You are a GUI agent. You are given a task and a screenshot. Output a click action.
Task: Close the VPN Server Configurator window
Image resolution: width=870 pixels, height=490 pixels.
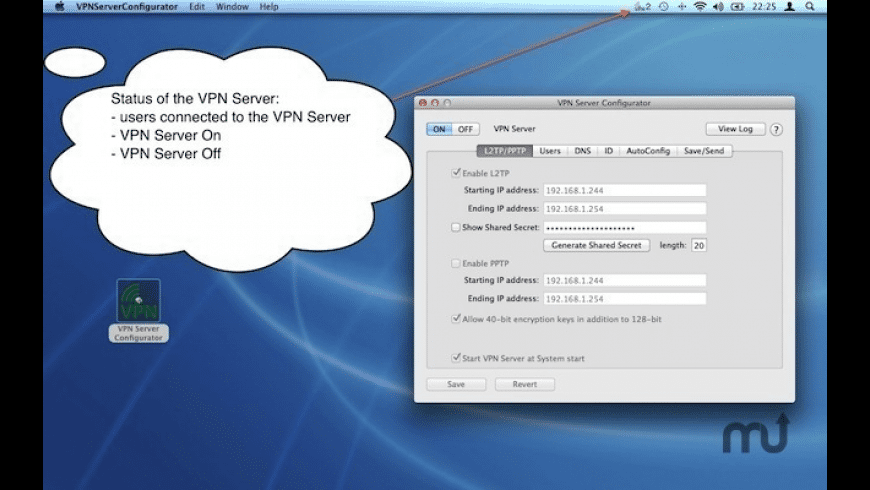coord(423,103)
